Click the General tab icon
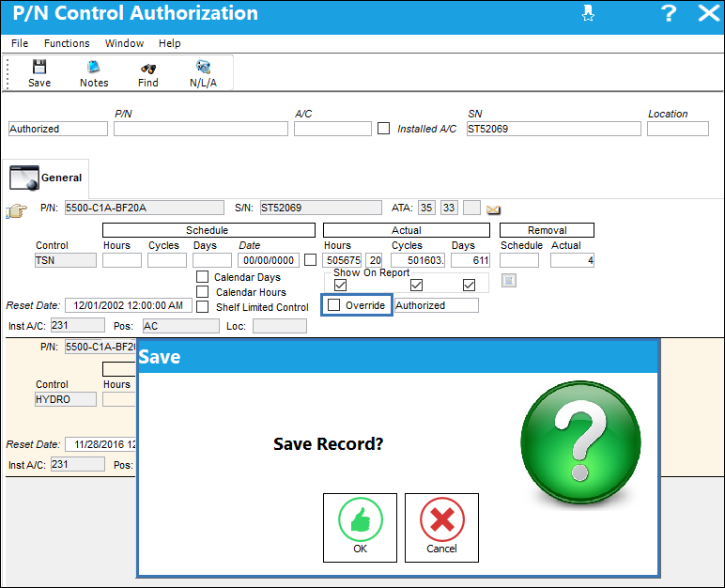This screenshot has width=725, height=588. [24, 178]
